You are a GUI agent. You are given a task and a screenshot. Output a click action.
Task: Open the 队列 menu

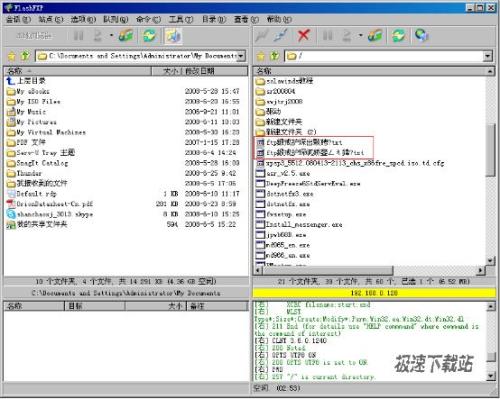click(x=116, y=19)
